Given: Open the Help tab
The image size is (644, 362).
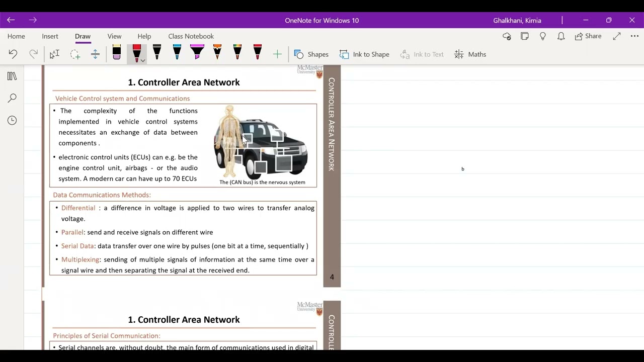Looking at the screenshot, I should click(x=144, y=36).
